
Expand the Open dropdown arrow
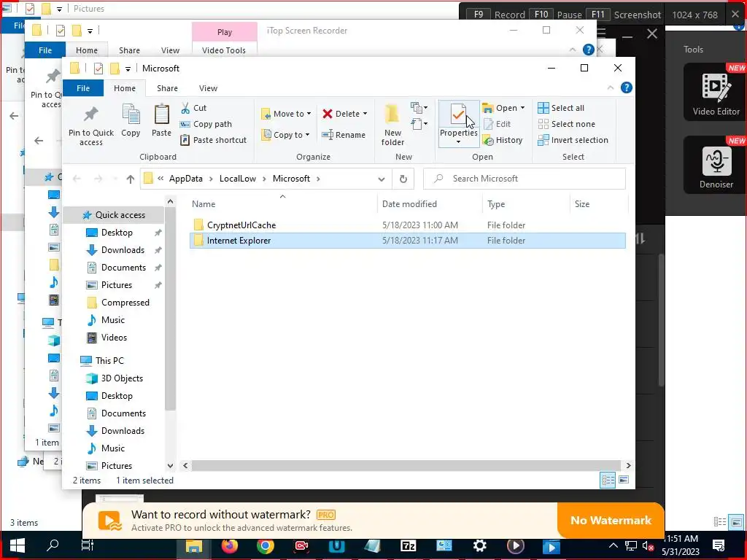522,108
